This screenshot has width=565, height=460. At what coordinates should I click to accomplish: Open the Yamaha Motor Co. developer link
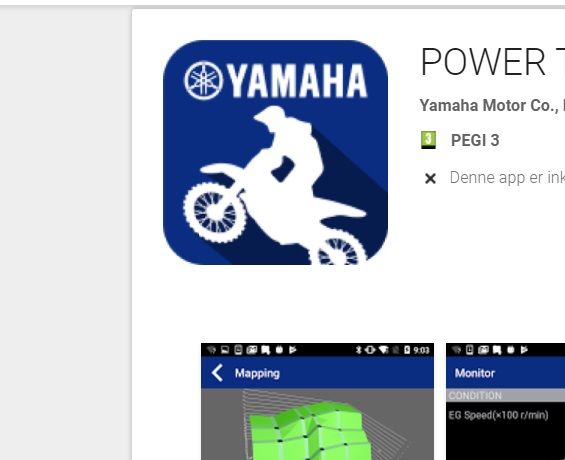coord(492,106)
